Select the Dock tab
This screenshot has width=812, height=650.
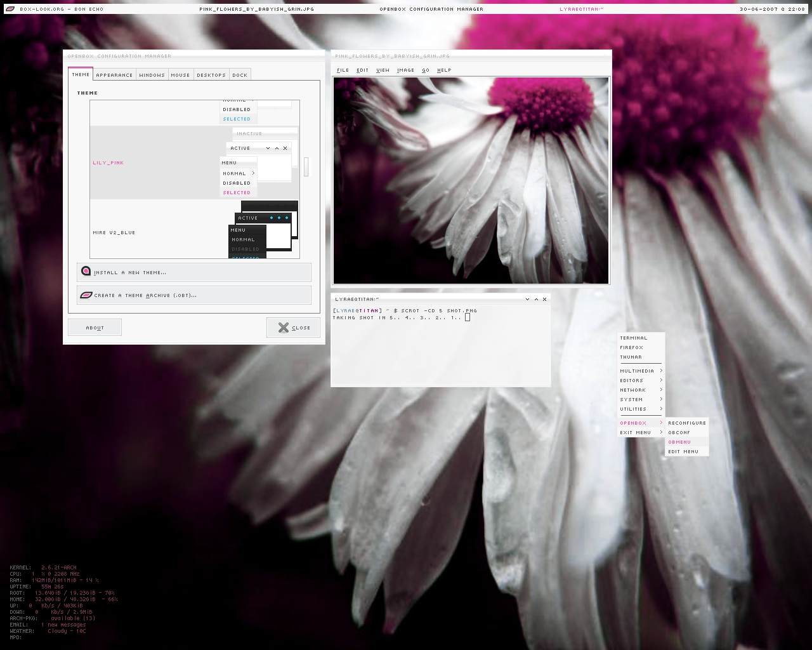point(240,75)
